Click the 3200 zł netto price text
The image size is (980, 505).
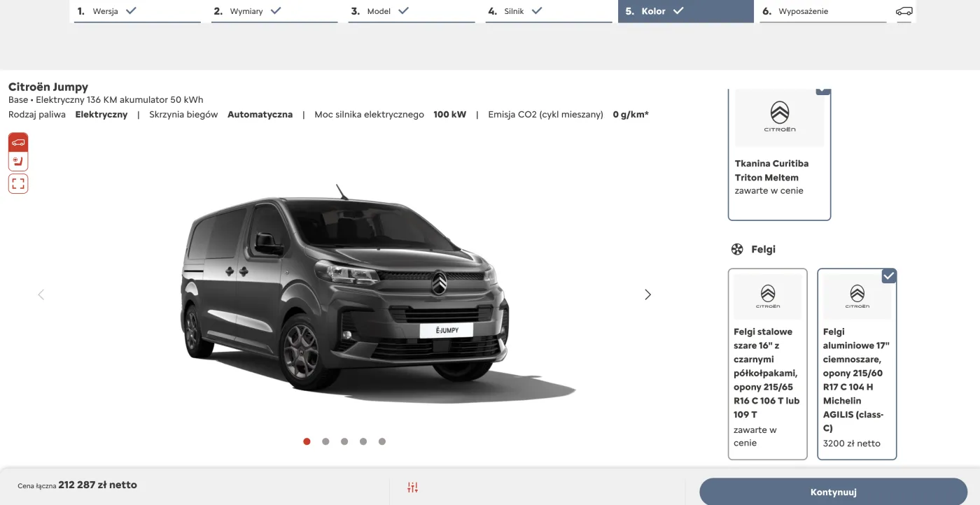[852, 443]
